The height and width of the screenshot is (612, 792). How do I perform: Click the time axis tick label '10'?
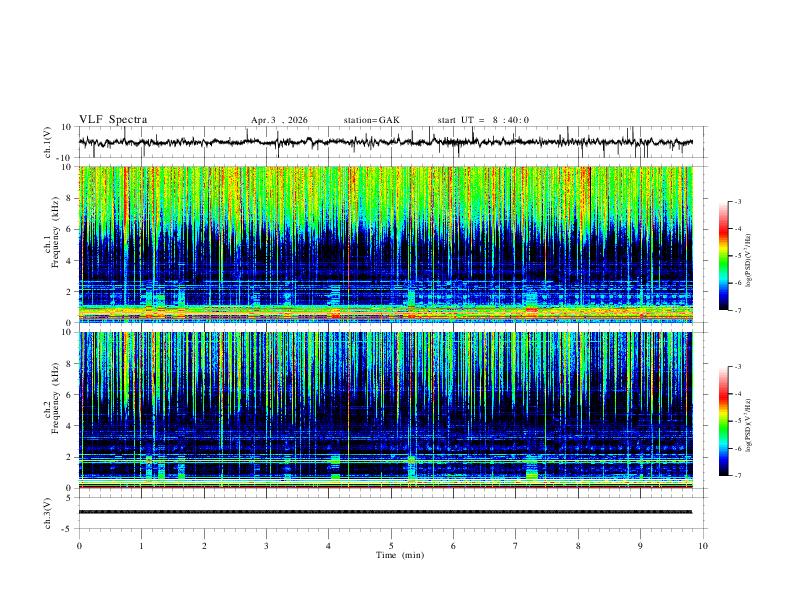click(703, 546)
